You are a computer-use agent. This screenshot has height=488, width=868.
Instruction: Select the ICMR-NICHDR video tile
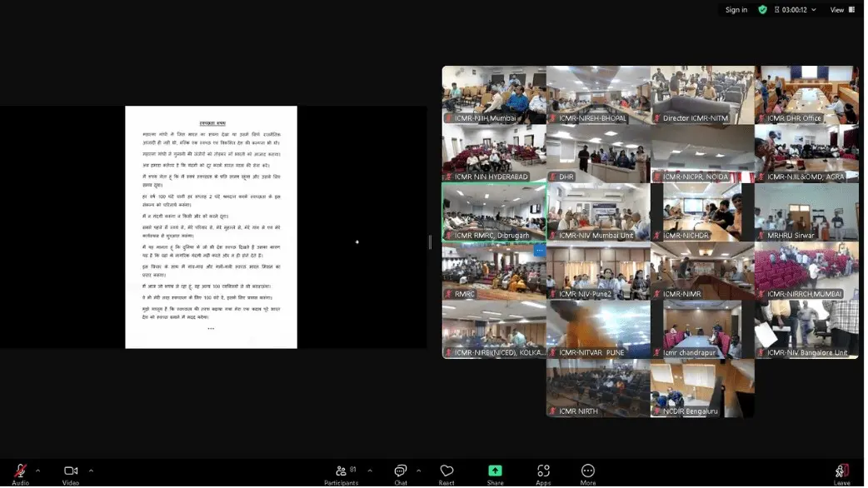[x=702, y=212]
